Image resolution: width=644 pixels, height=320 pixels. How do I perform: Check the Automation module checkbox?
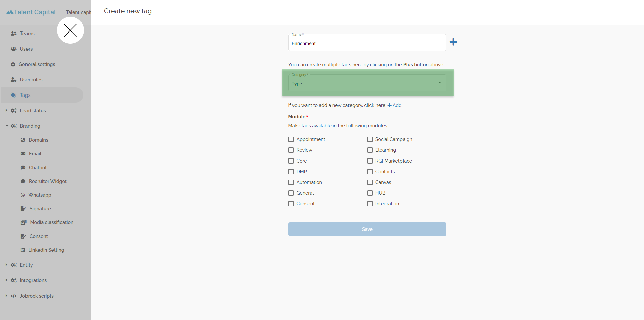point(291,182)
